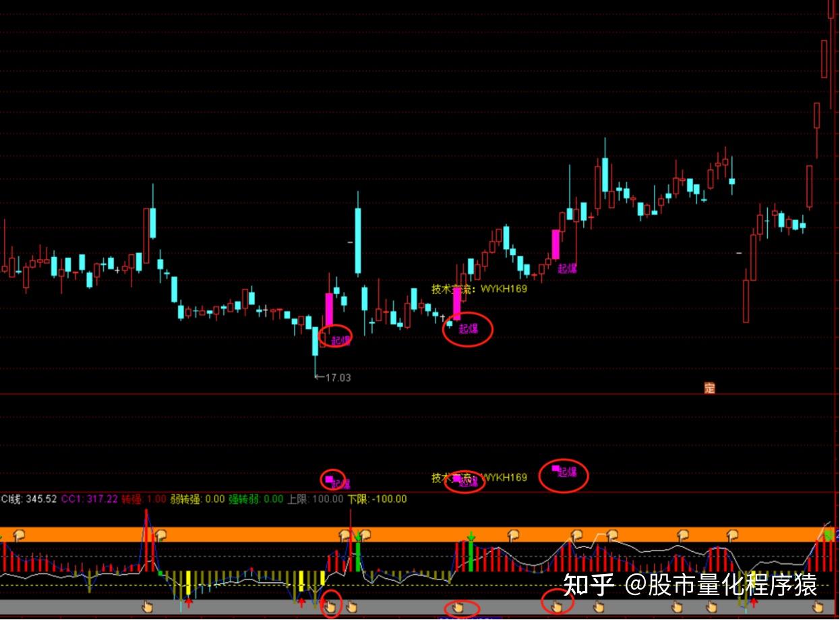The height and width of the screenshot is (620, 840).
Task: Click the green down-arrow above the thin green bar
Action: [471, 537]
